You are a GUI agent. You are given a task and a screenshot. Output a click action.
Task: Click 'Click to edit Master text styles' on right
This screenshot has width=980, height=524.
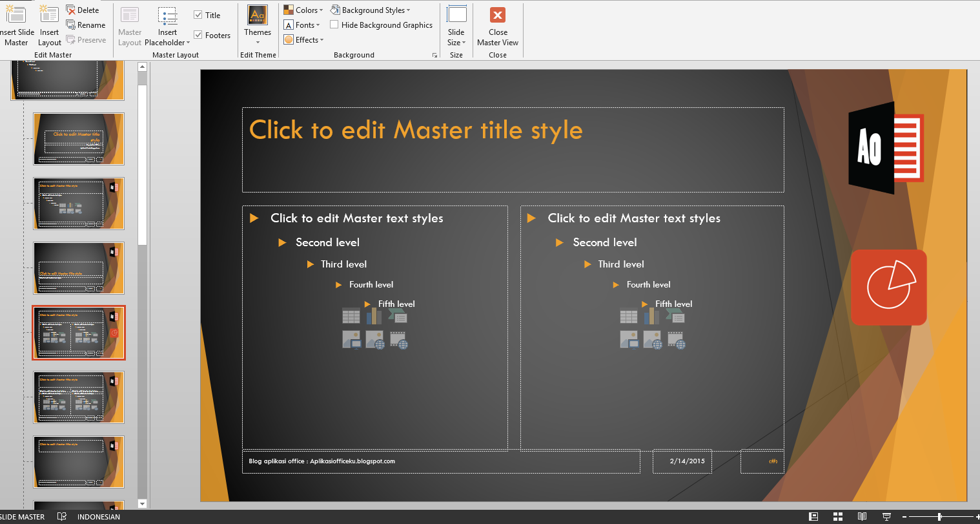click(x=634, y=218)
